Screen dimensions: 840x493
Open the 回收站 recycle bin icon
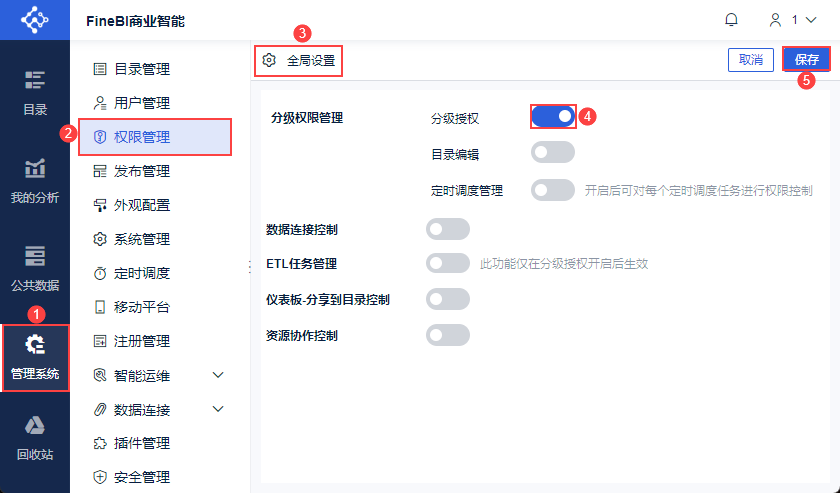click(35, 426)
